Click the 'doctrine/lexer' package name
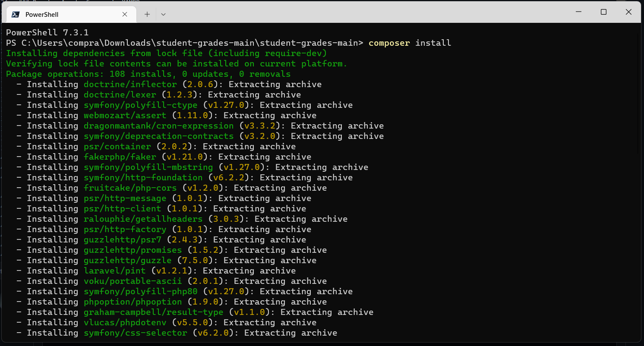 pos(120,94)
